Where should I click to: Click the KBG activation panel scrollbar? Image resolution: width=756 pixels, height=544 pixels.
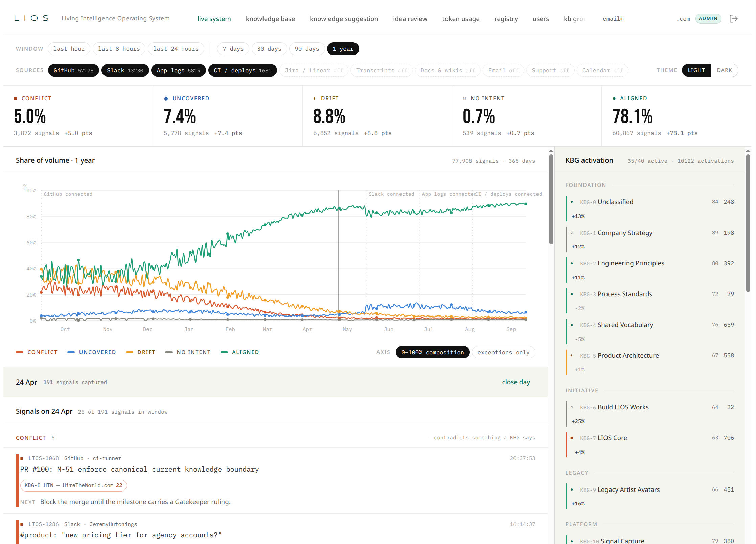click(x=748, y=223)
